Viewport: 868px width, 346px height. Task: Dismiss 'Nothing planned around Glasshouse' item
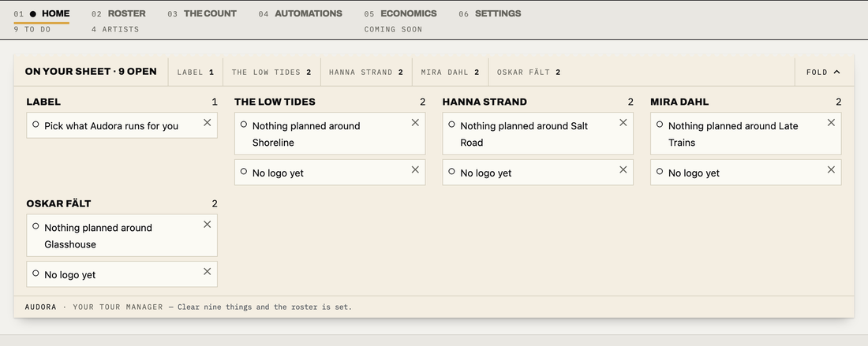(x=207, y=225)
